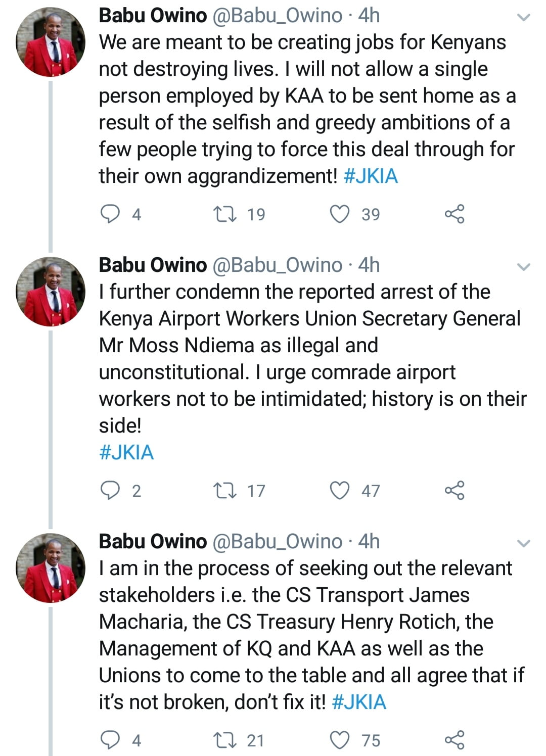The image size is (546, 756).
Task: Expand options menu for the first tweet
Action: [x=524, y=18]
